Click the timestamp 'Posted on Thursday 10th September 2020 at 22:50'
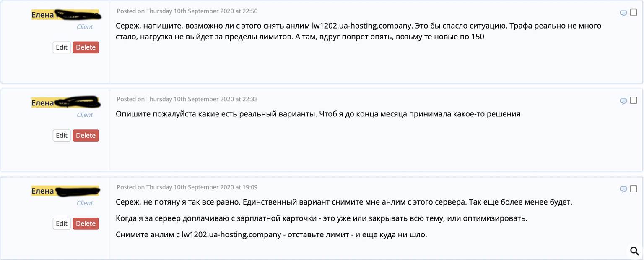This screenshot has width=644, height=260. tap(187, 11)
